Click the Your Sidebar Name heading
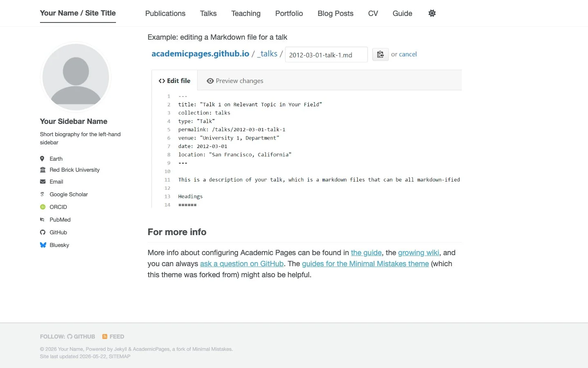This screenshot has height=368, width=588. (74, 121)
